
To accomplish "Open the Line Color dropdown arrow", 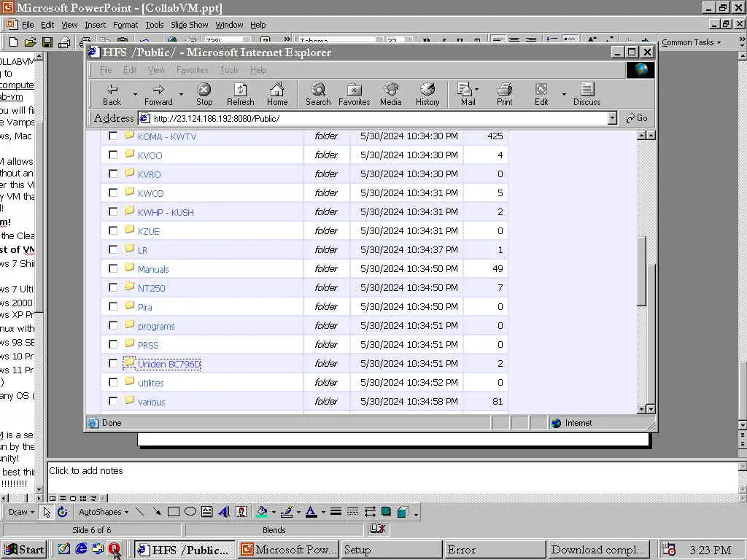I will coord(298,513).
